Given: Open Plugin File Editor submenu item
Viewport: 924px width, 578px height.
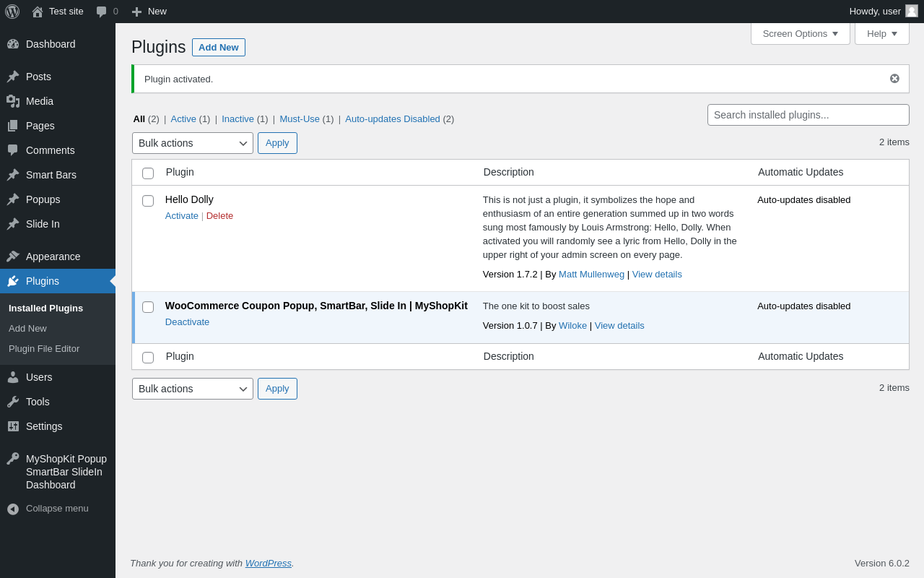Looking at the screenshot, I should [44, 348].
